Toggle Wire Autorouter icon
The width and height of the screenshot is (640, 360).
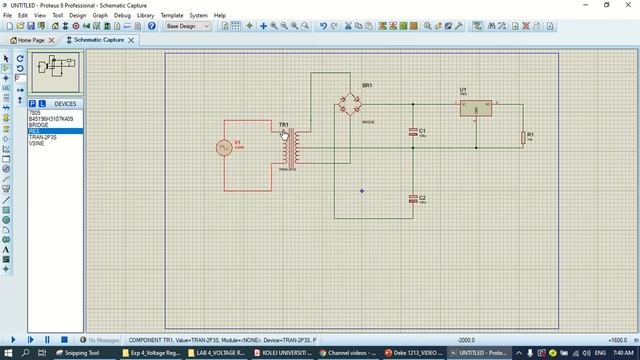pos(477,26)
